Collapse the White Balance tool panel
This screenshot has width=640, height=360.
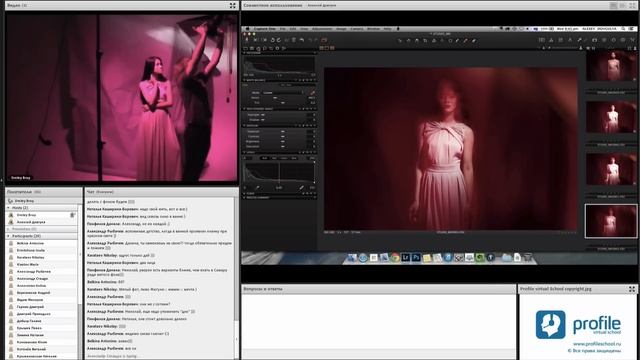tap(245, 80)
